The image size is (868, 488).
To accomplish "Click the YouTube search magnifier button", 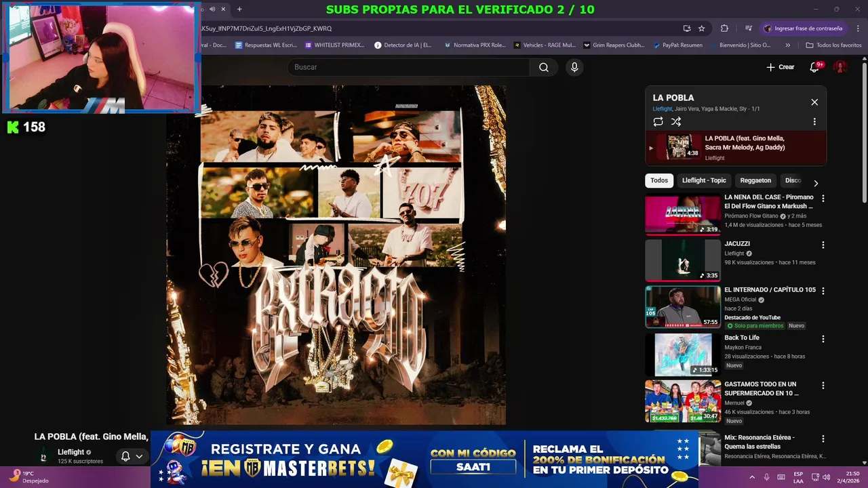I will point(544,67).
